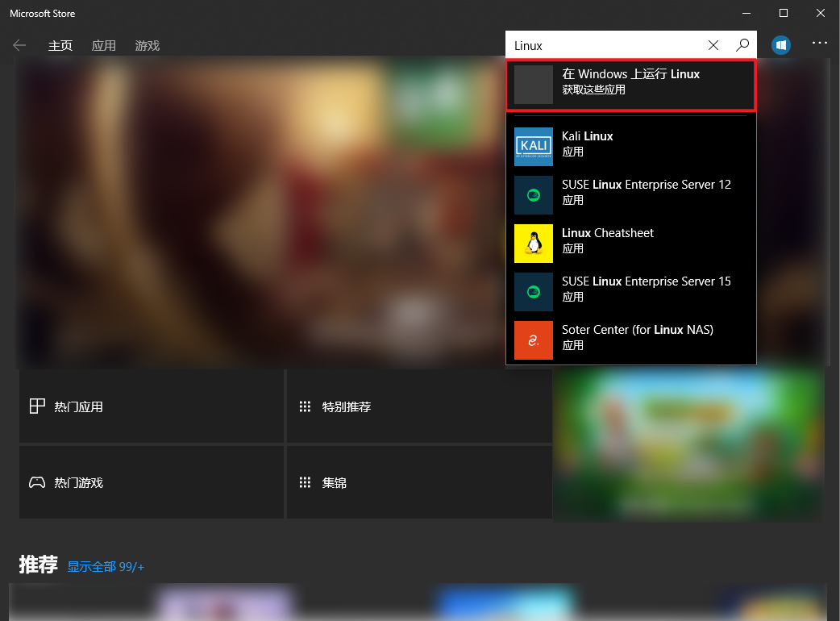This screenshot has width=840, height=621.
Task: Click the 热门游戏 gamepad icon
Action: click(37, 482)
